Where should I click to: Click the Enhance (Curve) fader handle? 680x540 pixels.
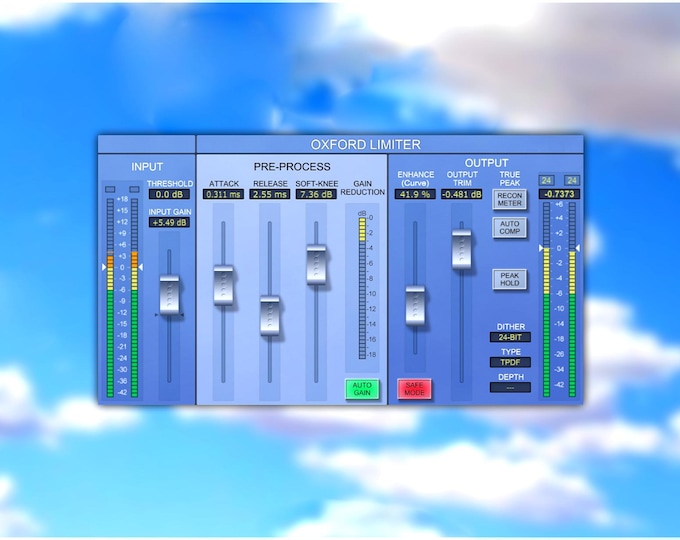415,305
